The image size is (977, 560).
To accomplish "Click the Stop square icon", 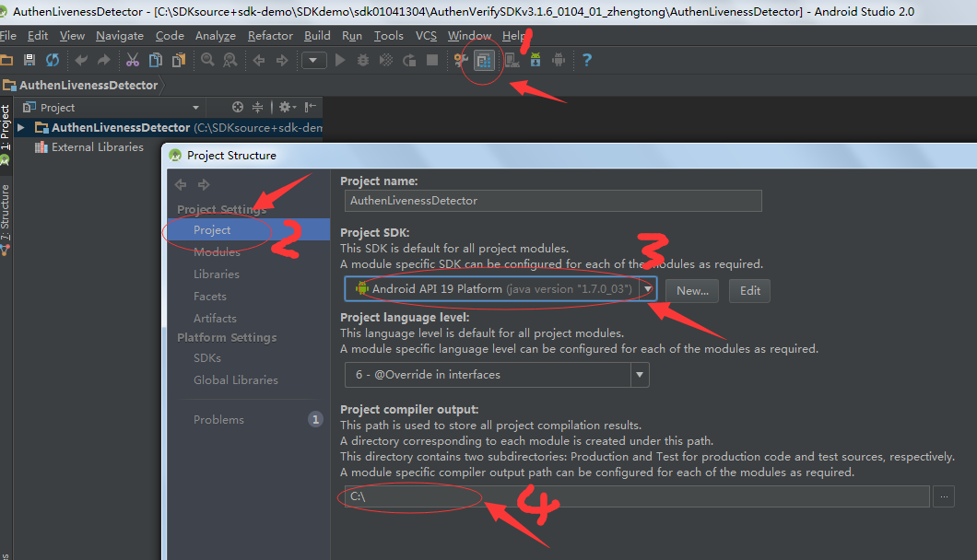I will 432,60.
